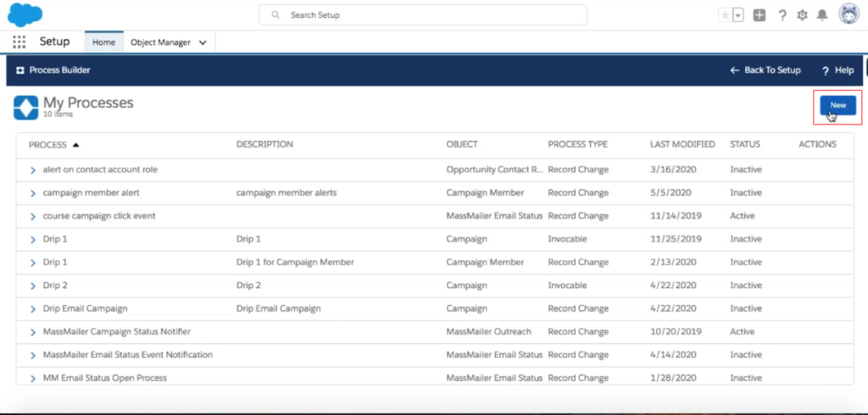This screenshot has width=868, height=415.
Task: Open the campaign member alert process
Action: 92,192
